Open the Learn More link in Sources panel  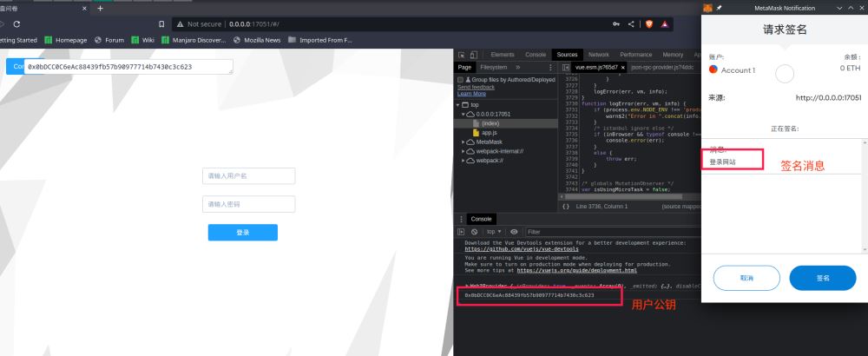tap(471, 94)
